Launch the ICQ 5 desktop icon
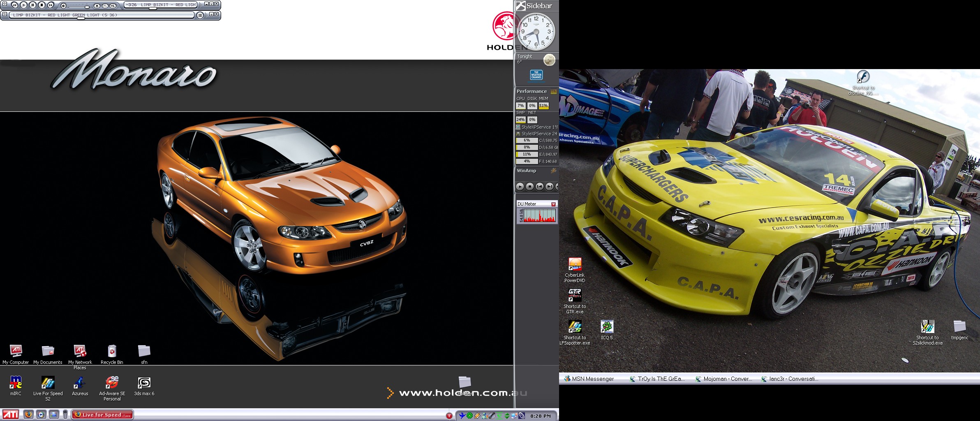 [607, 330]
